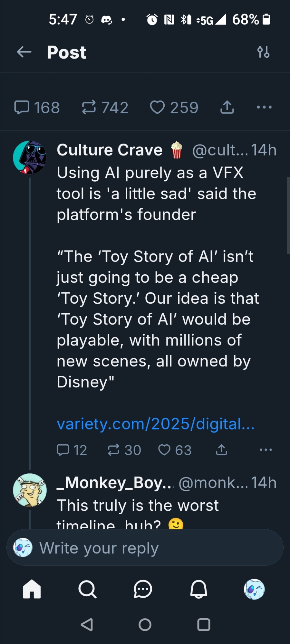Share the Culture Crave reply
290x644 pixels.
click(x=221, y=450)
